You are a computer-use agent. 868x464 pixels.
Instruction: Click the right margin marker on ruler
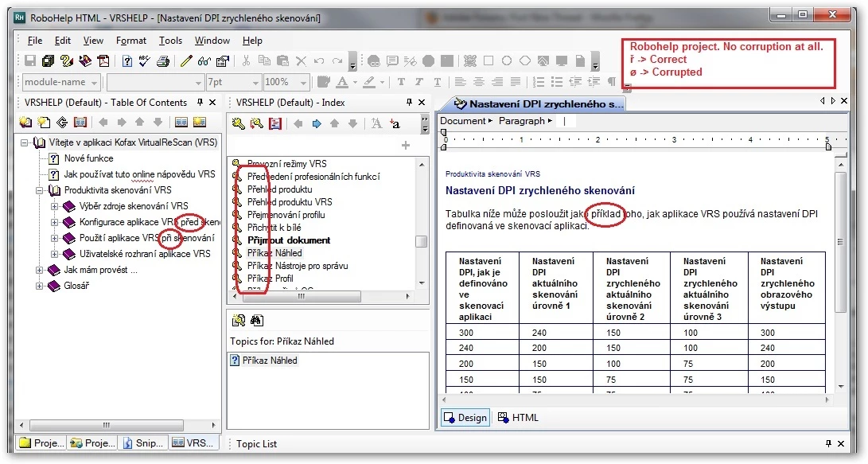[828, 146]
